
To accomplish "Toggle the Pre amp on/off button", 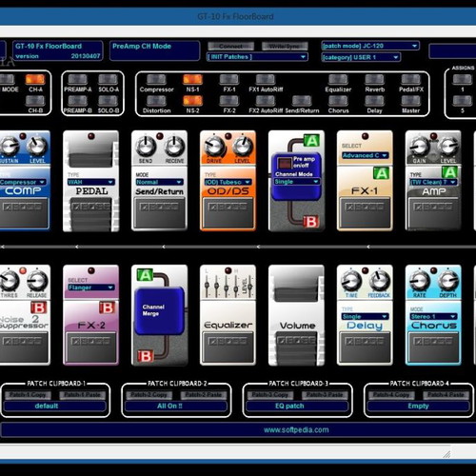I will (285, 164).
